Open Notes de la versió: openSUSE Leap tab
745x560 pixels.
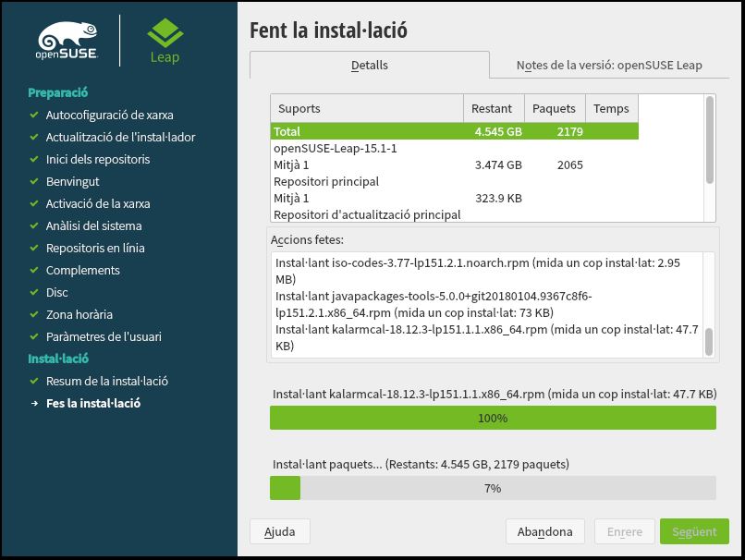608,66
